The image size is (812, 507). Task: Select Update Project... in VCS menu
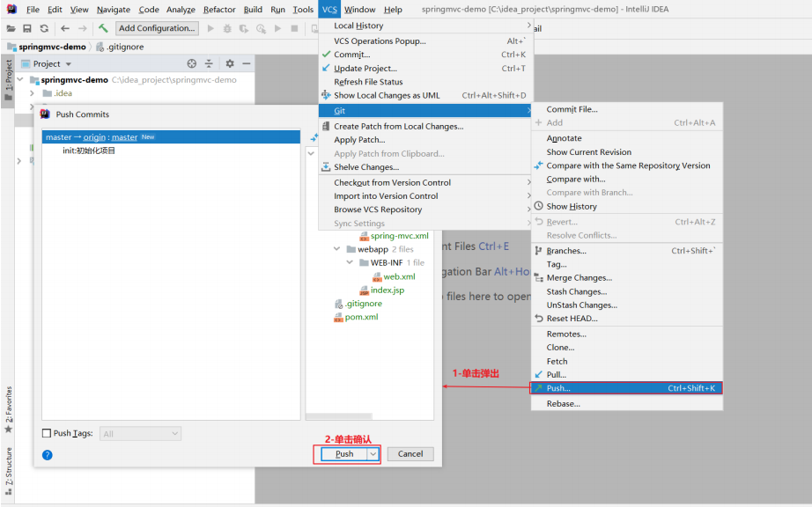(425, 68)
